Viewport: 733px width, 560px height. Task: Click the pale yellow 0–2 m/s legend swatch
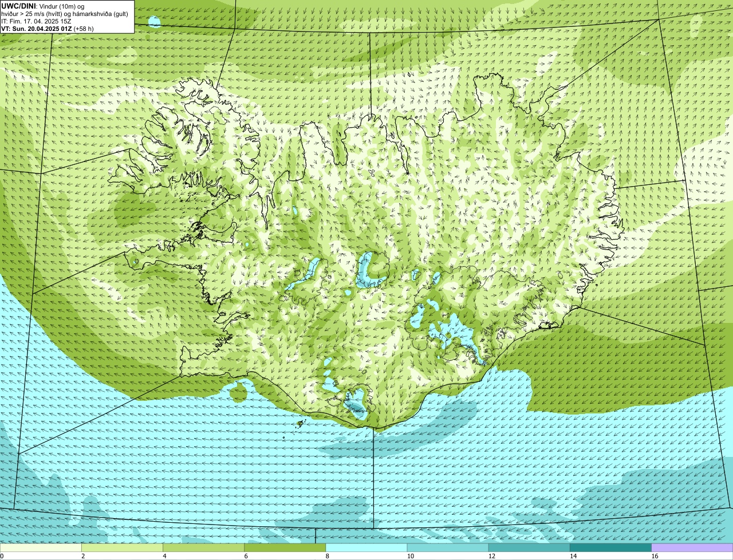click(x=41, y=547)
